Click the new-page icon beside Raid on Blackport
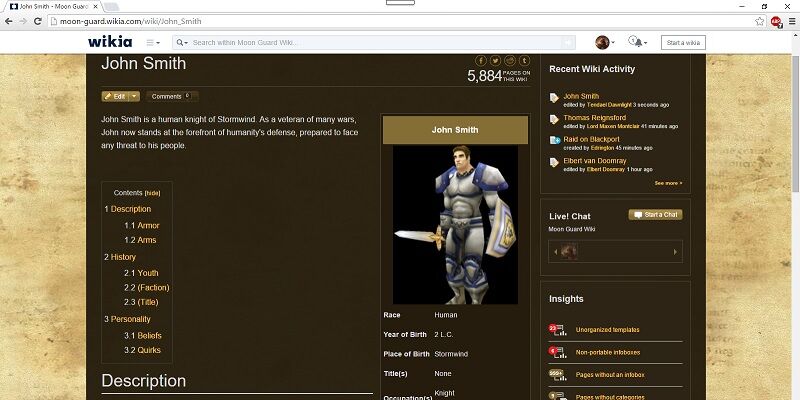The height and width of the screenshot is (400, 800). 555,140
